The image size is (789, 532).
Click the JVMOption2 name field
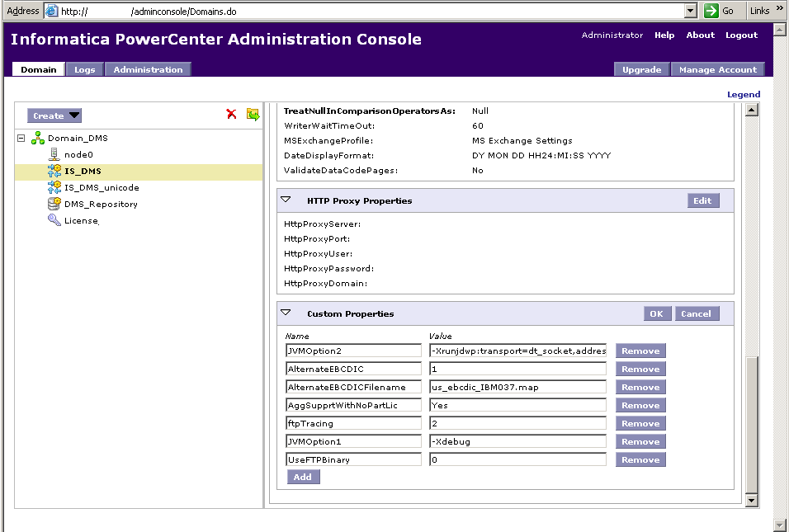[353, 351]
